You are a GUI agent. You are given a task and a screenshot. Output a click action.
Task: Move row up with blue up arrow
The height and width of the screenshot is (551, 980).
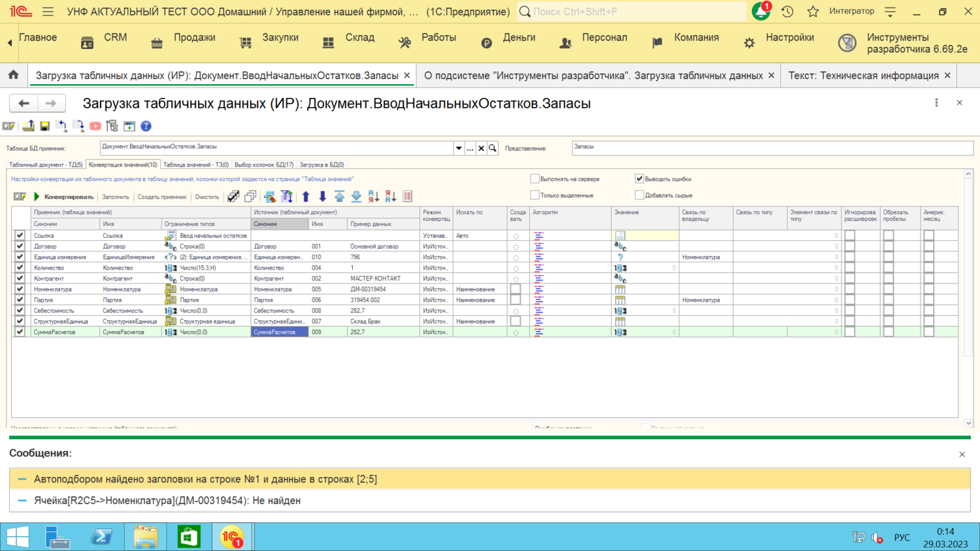[x=306, y=197]
